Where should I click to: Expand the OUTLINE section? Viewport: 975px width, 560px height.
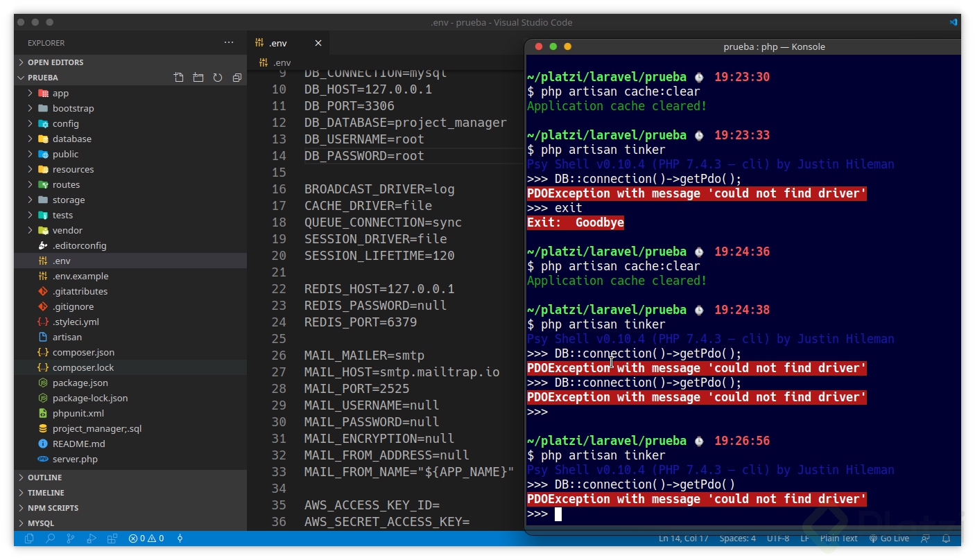coord(130,478)
